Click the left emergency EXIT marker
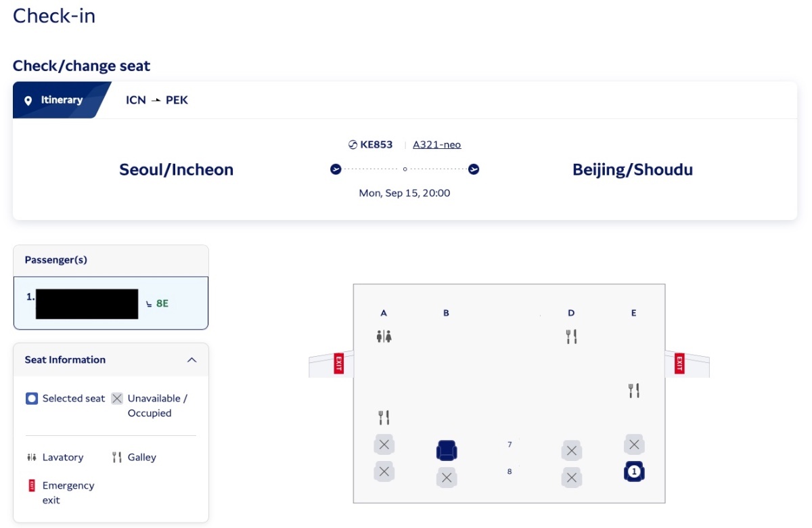 point(339,364)
